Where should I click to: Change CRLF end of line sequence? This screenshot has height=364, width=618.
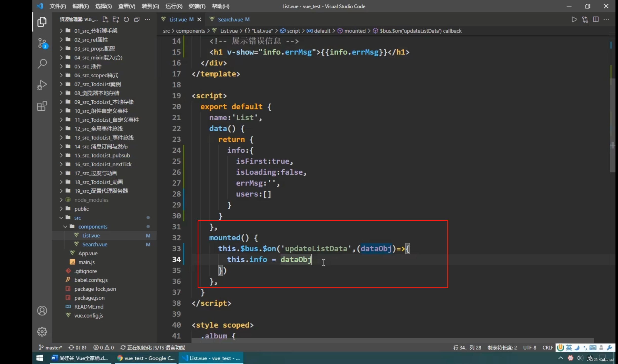click(548, 348)
